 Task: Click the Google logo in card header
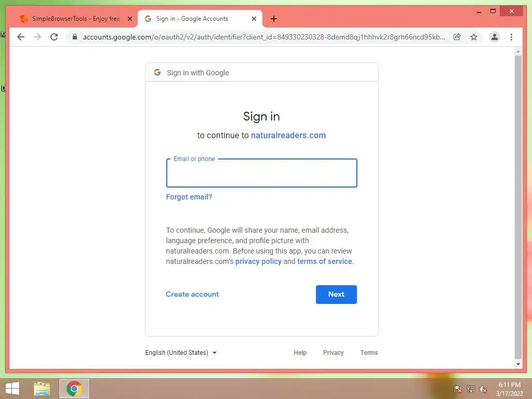click(x=157, y=72)
